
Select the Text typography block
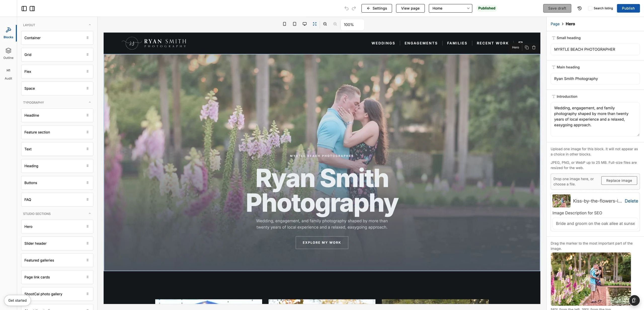click(57, 149)
